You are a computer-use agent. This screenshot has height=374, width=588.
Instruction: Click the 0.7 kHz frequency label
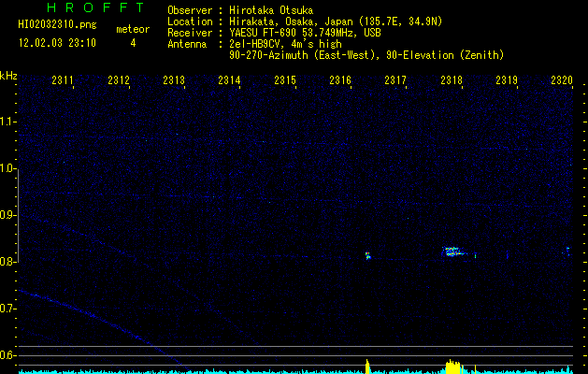point(8,309)
